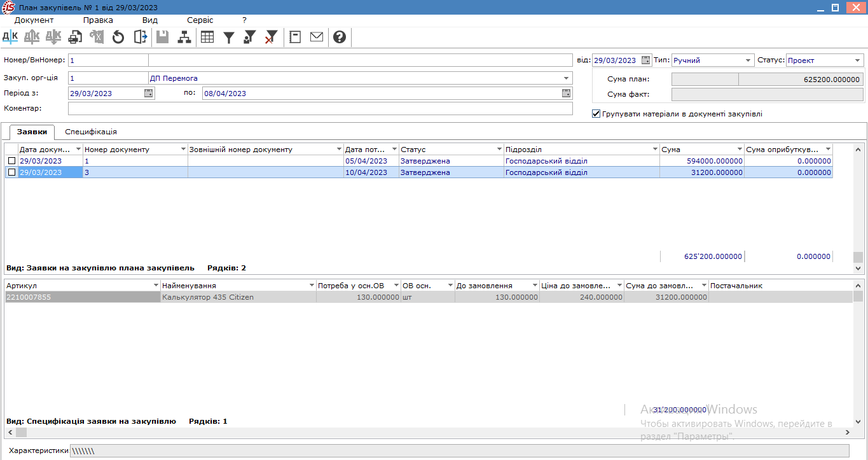Image resolution: width=868 pixels, height=460 pixels.
Task: Click the ДК postings toolbar icon
Action: point(10,37)
